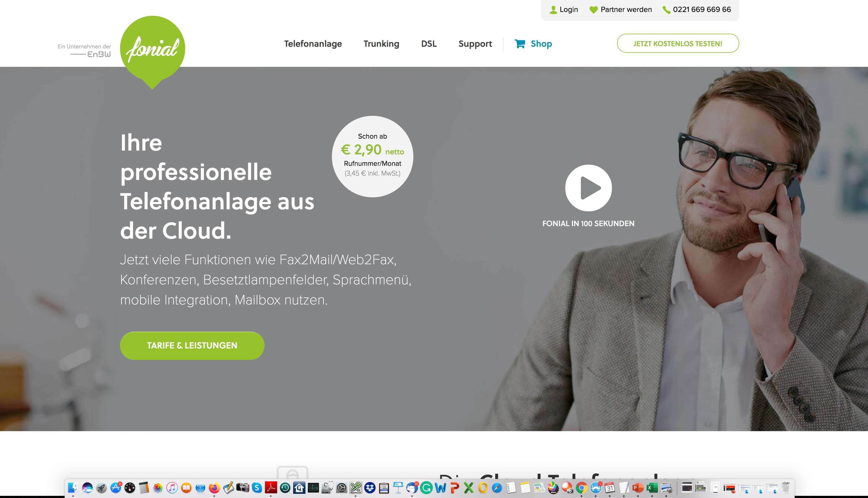
Task: Open Google Chrome from the Dock
Action: (582, 488)
